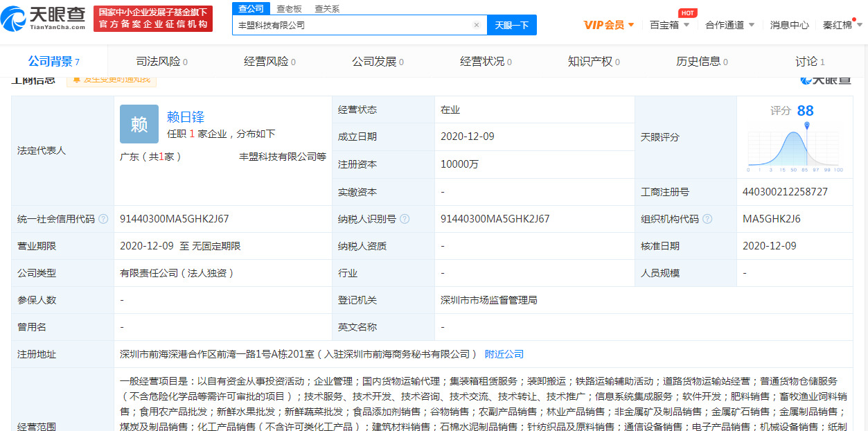Click the score value 88

(805, 111)
